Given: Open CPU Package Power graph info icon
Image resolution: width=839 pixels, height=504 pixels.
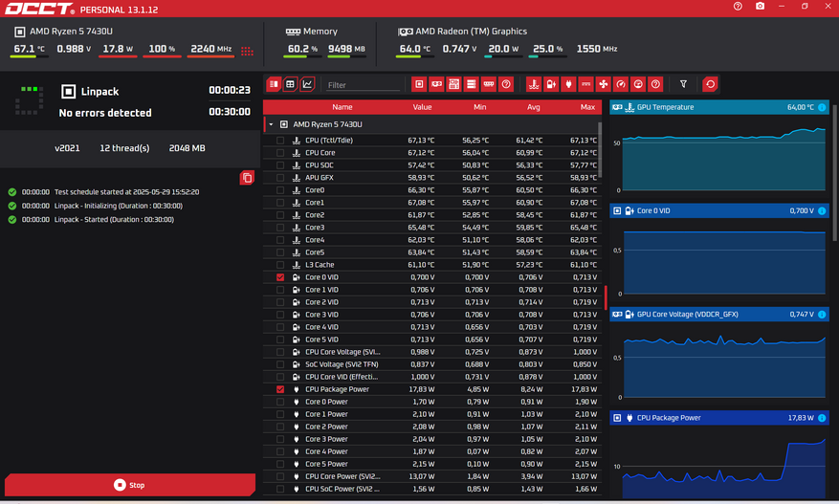Looking at the screenshot, I should coord(822,418).
